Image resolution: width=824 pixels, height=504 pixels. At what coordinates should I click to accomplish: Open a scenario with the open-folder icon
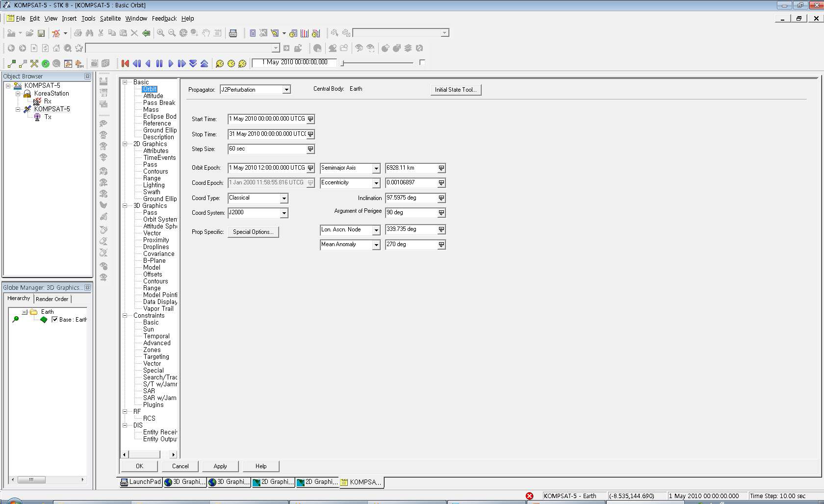[30, 33]
